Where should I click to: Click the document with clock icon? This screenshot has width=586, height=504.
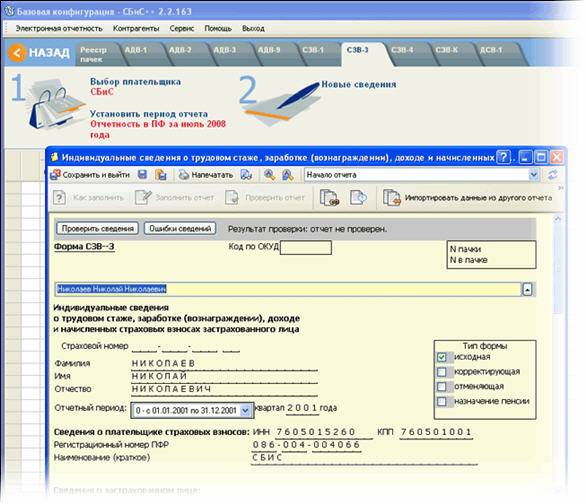358,197
